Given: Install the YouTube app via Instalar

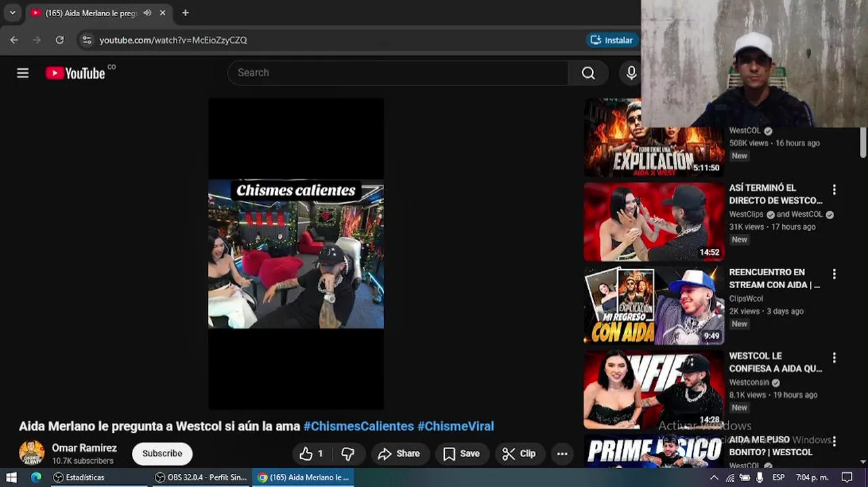Looking at the screenshot, I should coord(612,40).
